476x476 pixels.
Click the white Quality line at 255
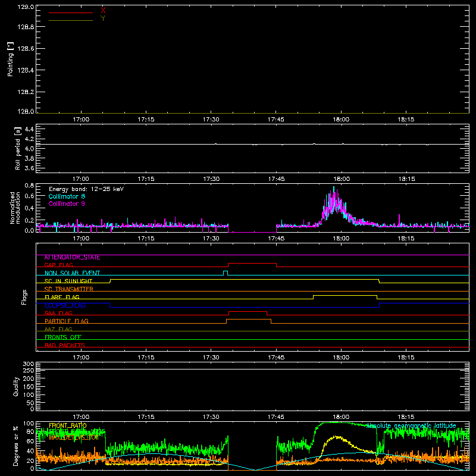point(252,369)
